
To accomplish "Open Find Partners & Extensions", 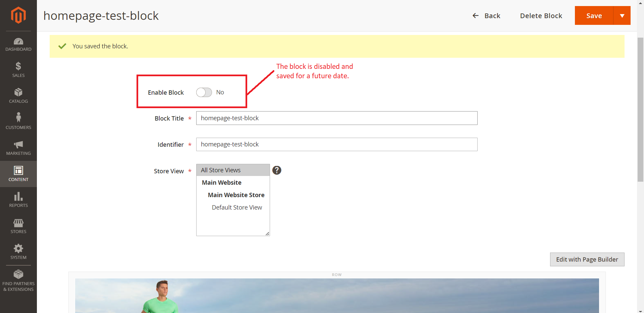I will (18, 280).
